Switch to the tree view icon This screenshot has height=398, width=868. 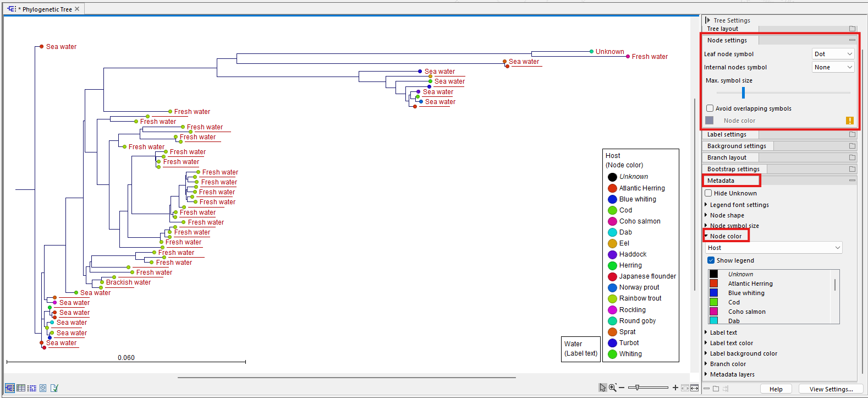[x=10, y=388]
